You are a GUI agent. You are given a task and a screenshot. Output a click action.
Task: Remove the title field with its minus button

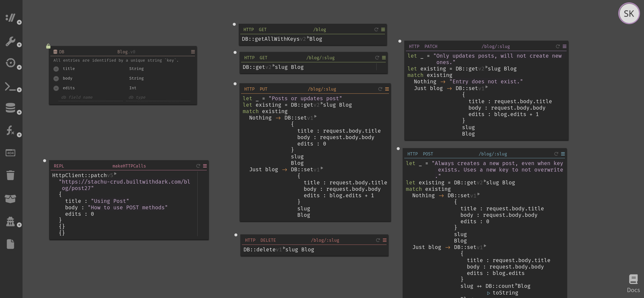click(x=56, y=69)
